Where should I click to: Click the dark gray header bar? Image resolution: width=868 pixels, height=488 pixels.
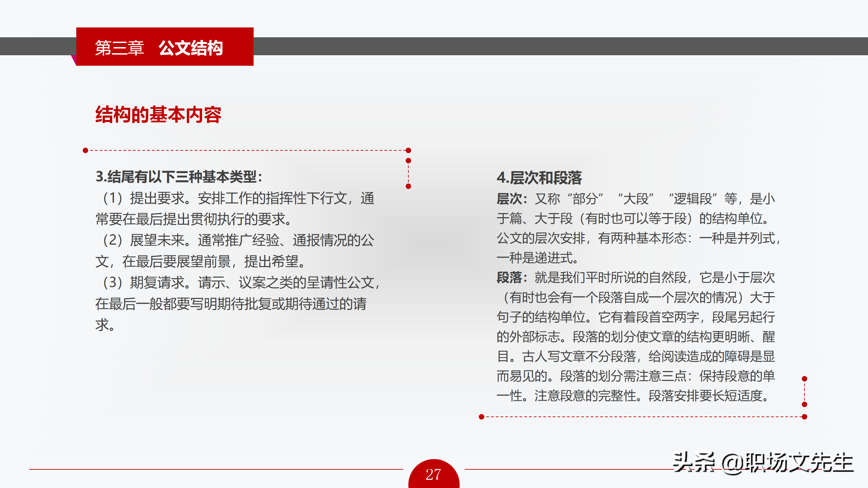(x=542, y=46)
